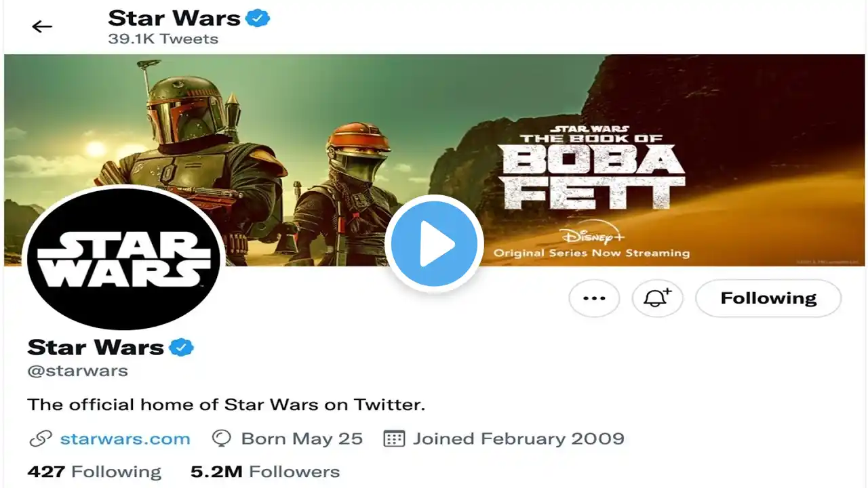Click the Disney+ logo in the banner
This screenshot has width=868, height=488.
[591, 236]
